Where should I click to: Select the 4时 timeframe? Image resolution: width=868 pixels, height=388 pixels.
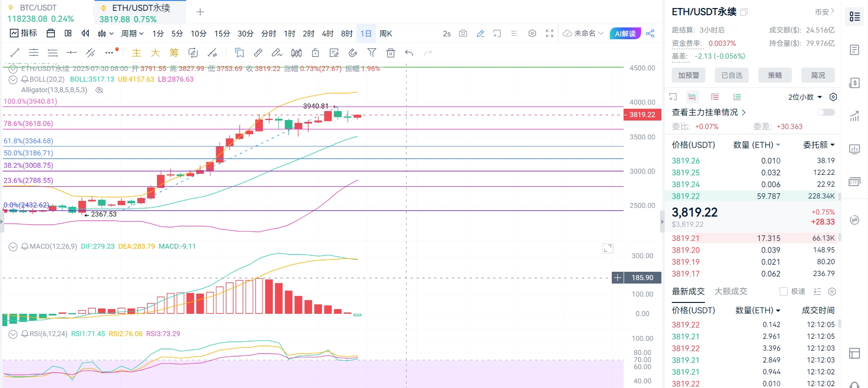328,33
